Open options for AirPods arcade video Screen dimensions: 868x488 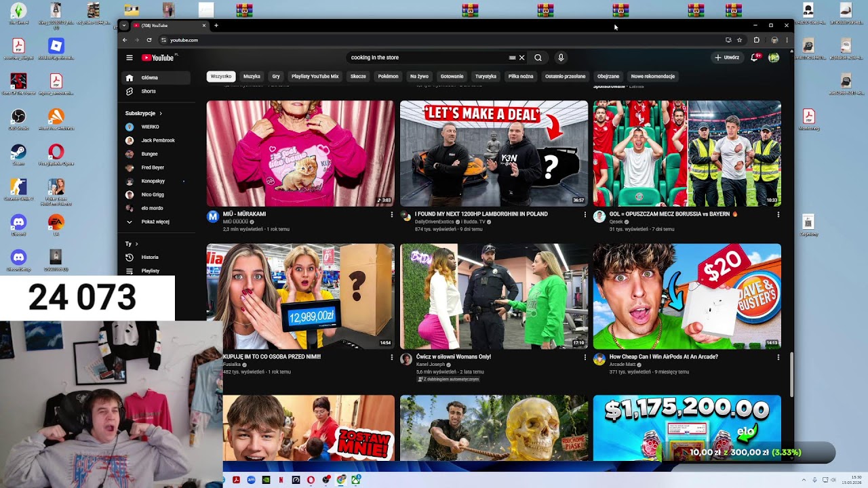tap(778, 357)
